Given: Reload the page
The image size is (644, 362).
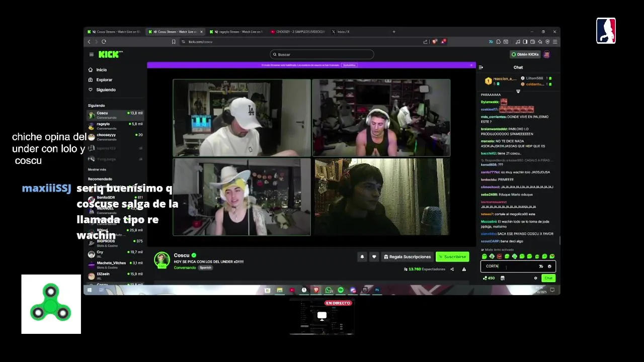Looking at the screenshot, I should pyautogui.click(x=104, y=42).
